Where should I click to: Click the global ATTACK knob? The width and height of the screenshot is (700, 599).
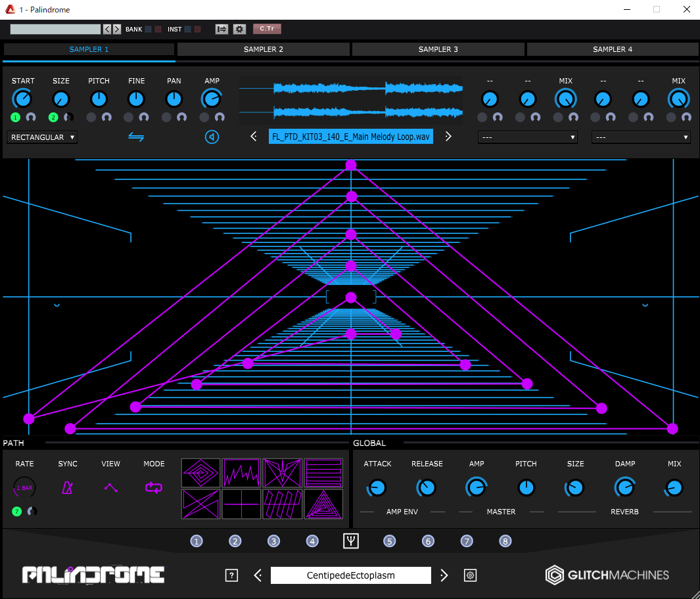pyautogui.click(x=377, y=487)
